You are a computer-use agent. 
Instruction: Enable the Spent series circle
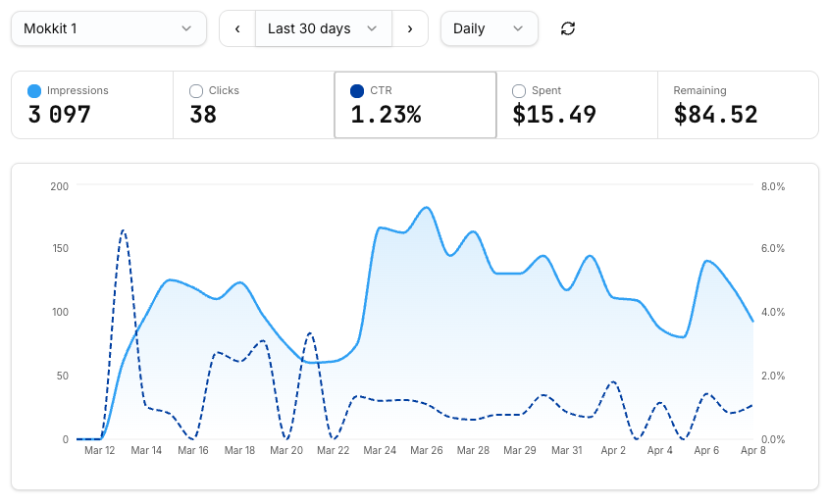(519, 91)
